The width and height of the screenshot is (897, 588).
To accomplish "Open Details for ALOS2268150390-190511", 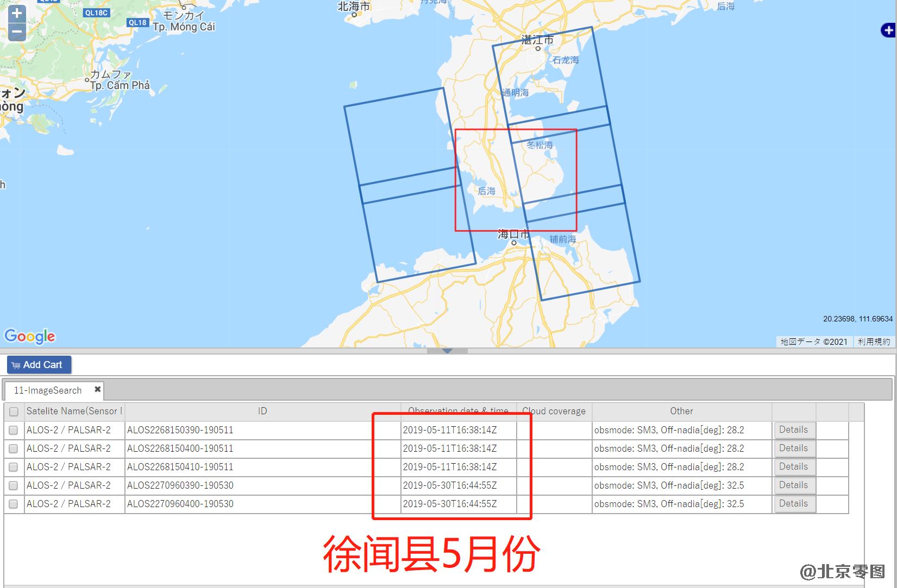I will (794, 429).
